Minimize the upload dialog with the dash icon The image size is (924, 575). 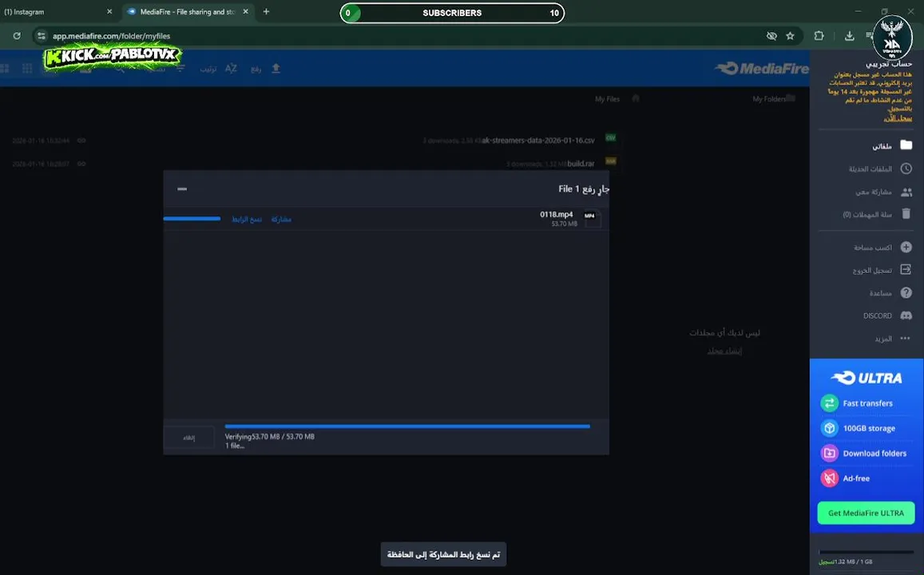pos(182,188)
